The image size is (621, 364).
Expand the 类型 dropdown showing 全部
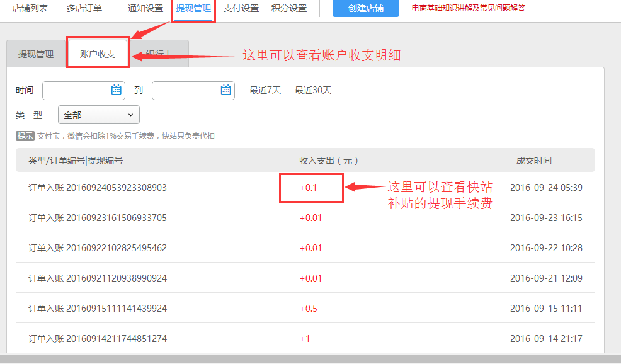[x=98, y=115]
